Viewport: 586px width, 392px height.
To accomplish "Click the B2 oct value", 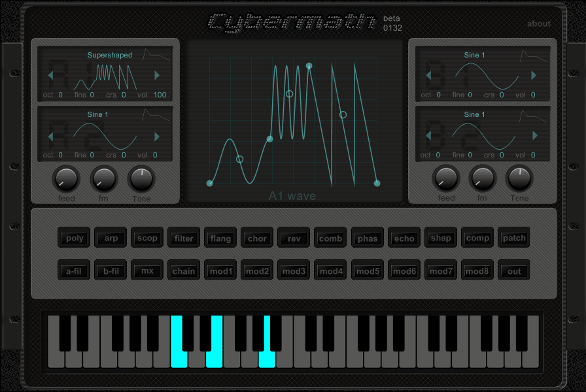I will 438,155.
